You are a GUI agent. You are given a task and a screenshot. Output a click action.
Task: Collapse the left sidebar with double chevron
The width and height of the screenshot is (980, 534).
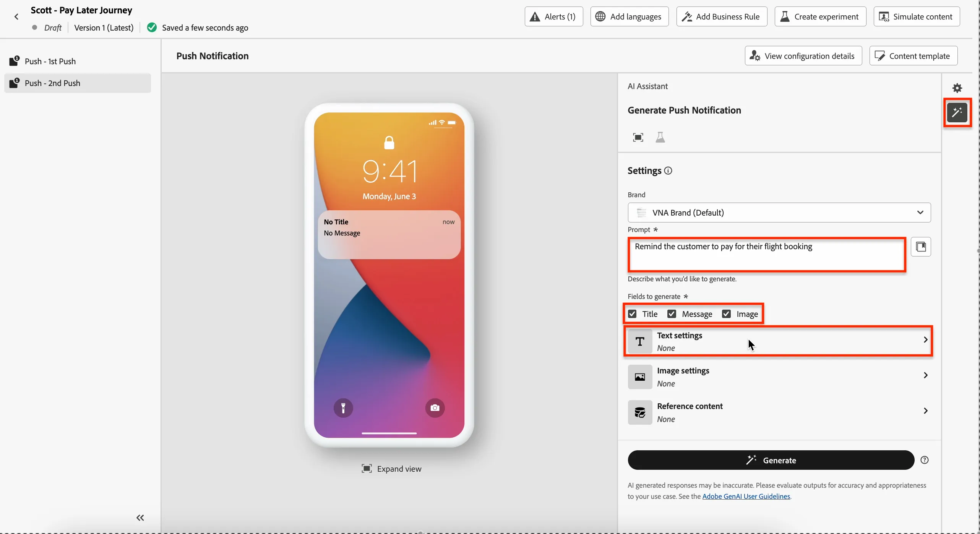[140, 518]
